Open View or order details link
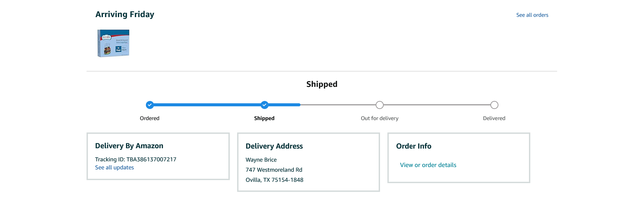The width and height of the screenshot is (644, 218). [428, 165]
